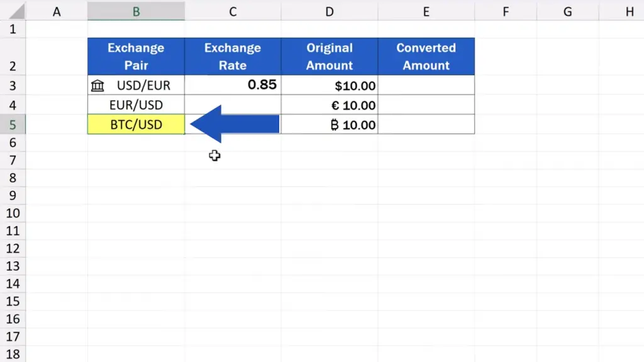Click row header 5 to select row
This screenshot has width=644, height=362.
point(13,124)
